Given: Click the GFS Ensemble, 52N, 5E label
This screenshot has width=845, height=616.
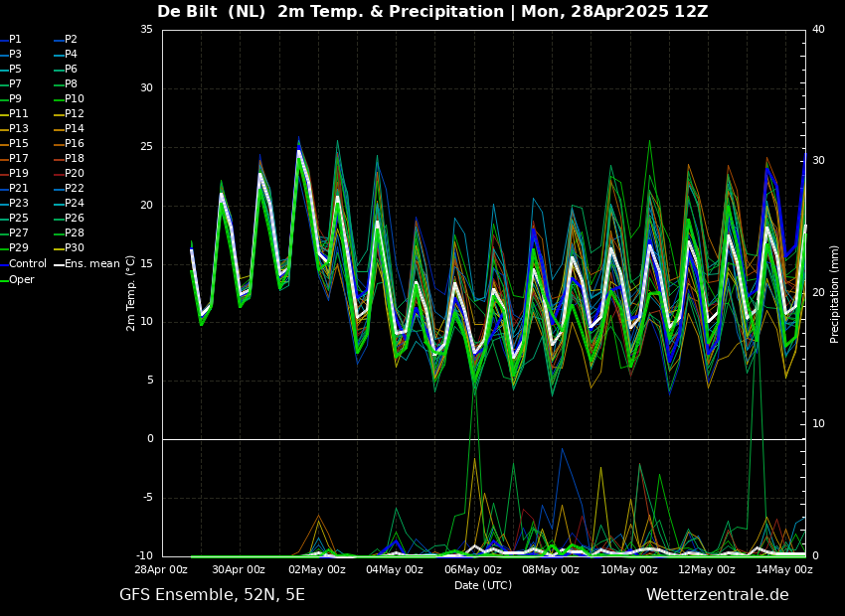Looking at the screenshot, I should click(x=212, y=595).
